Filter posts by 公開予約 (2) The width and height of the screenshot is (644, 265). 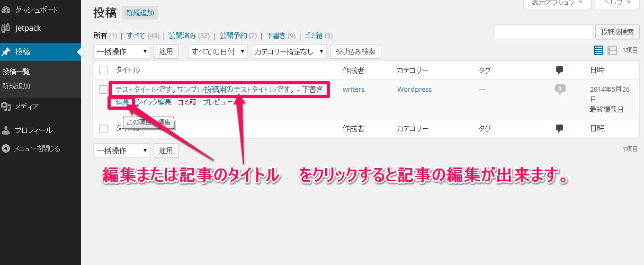238,36
